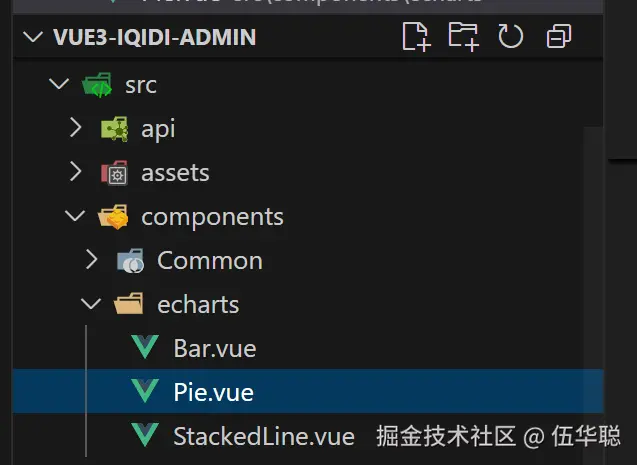Click the New File icon
637x465 pixels.
pos(415,38)
